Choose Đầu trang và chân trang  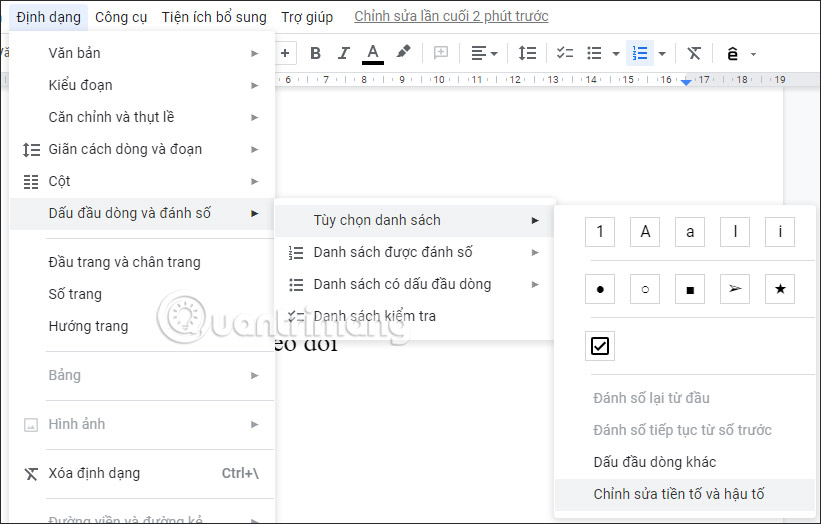142,262
